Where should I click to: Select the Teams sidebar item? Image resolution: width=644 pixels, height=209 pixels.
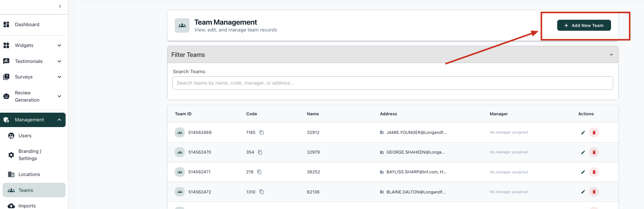click(x=34, y=190)
